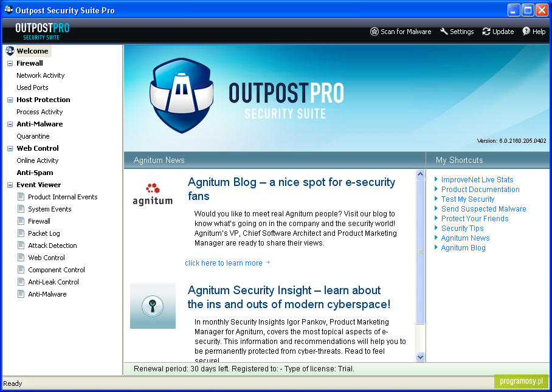Click the Security Insight keyhole thumbnail
The image size is (552, 392).
pyautogui.click(x=153, y=306)
